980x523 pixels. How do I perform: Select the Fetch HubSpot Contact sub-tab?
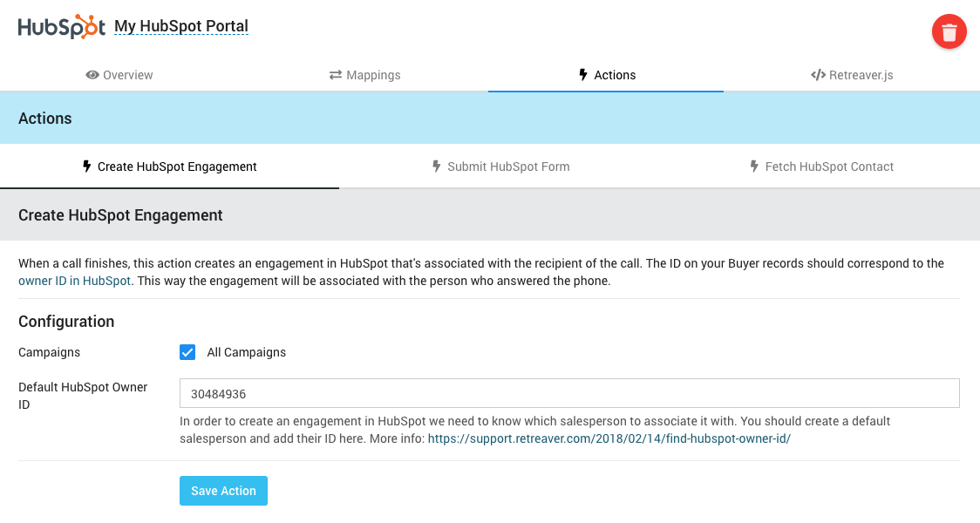(829, 166)
